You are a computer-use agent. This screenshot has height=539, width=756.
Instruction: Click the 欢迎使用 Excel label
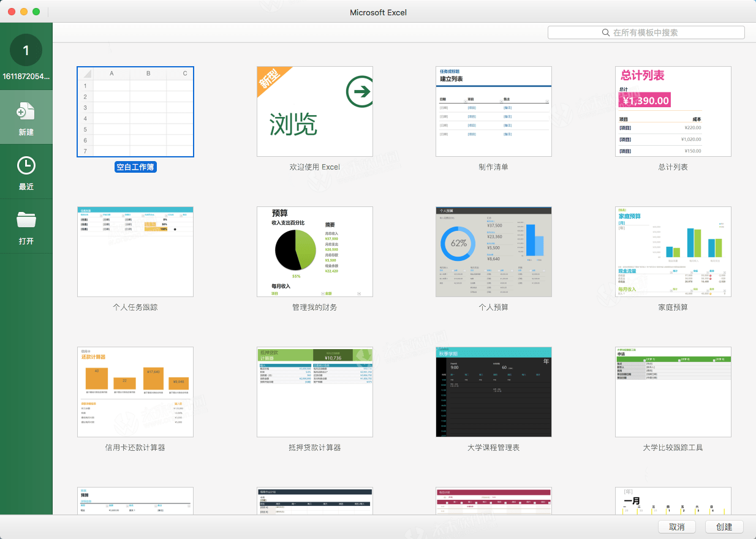click(x=315, y=167)
